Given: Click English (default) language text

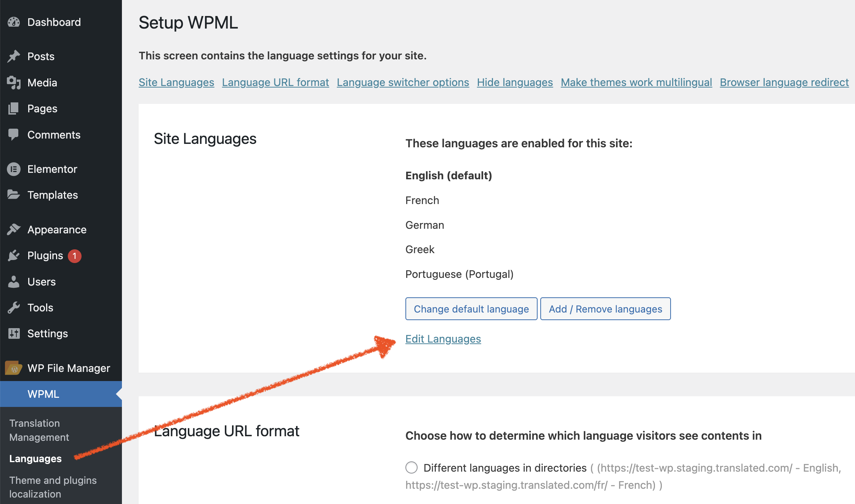Looking at the screenshot, I should tap(448, 175).
